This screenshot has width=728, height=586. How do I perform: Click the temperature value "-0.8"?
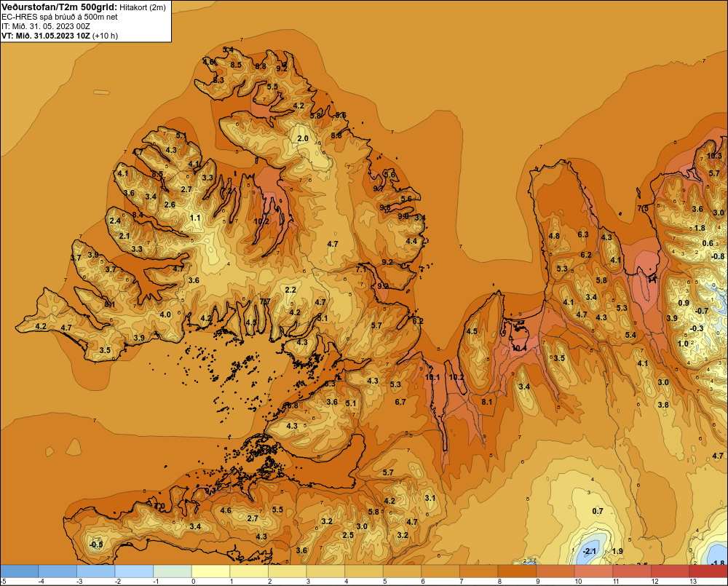pos(718,256)
